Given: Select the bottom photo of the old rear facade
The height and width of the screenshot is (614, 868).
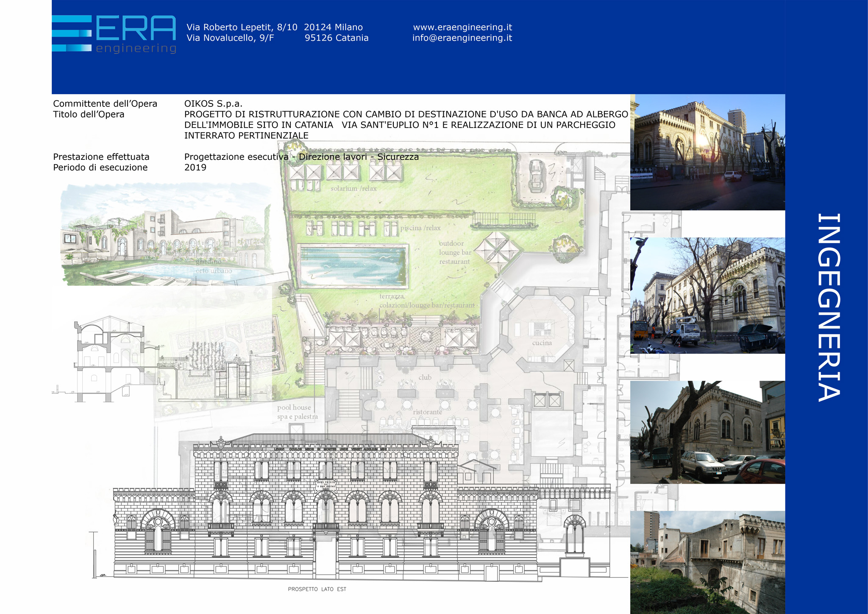Looking at the screenshot, I should point(707,562).
